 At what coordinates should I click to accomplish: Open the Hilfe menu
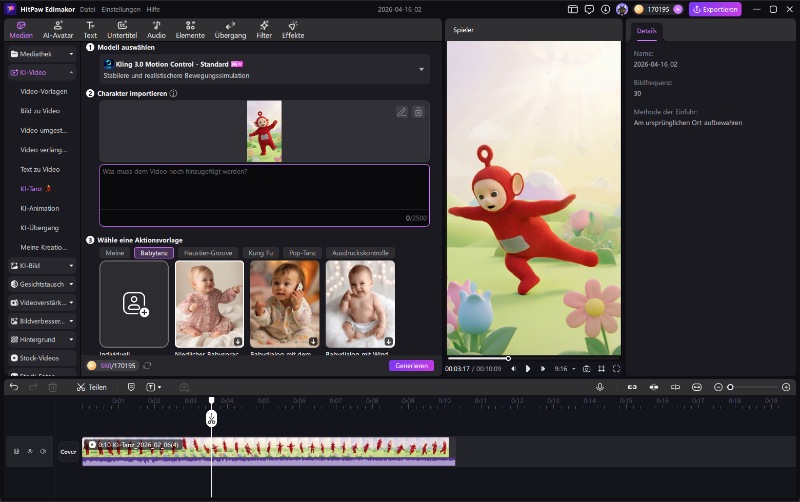(153, 9)
